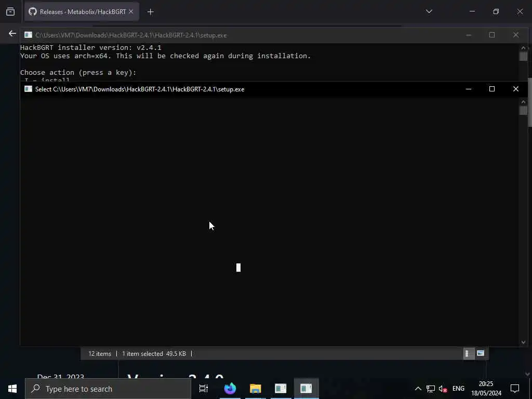The height and width of the screenshot is (399, 532).
Task: Switch File Explorer to large icons view
Action: [481, 353]
